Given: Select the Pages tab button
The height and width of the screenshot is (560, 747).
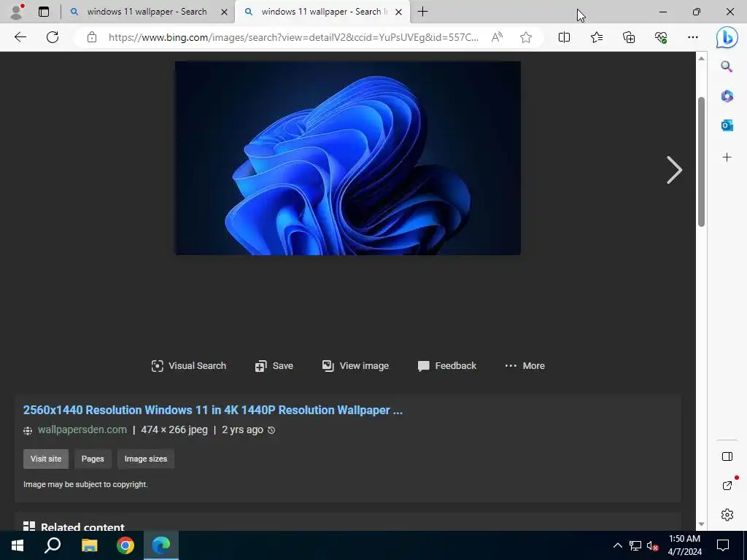Looking at the screenshot, I should click(x=93, y=459).
